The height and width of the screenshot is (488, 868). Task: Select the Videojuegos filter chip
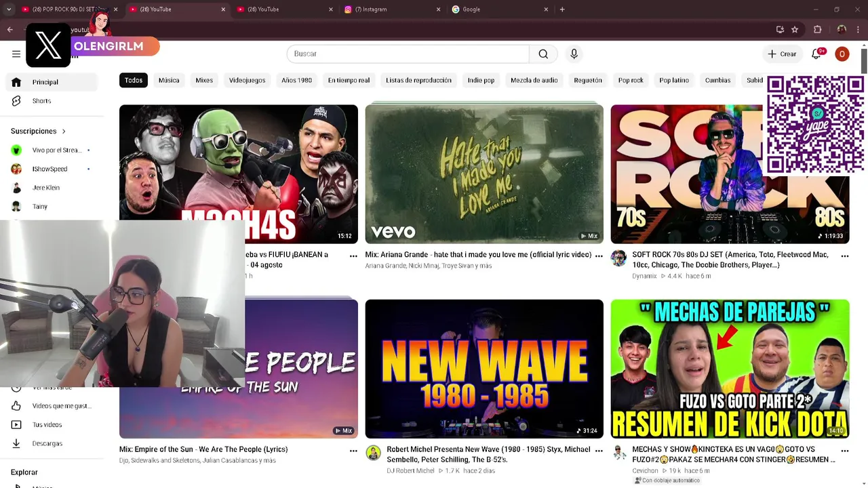247,80
